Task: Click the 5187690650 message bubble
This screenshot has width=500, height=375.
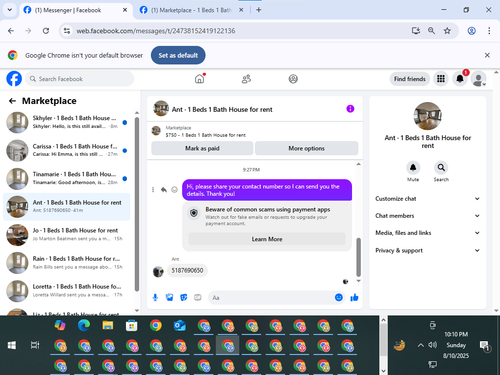Action: coord(187,270)
